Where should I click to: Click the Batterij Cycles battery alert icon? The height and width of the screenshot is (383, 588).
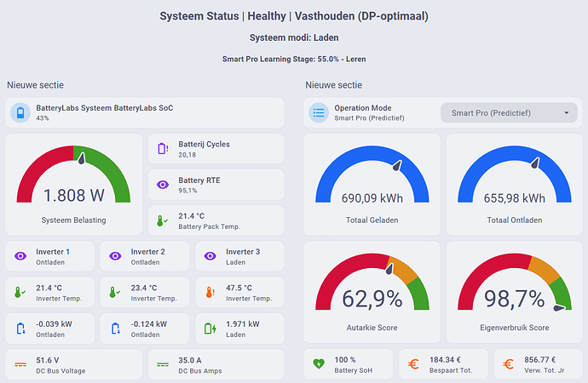click(163, 149)
